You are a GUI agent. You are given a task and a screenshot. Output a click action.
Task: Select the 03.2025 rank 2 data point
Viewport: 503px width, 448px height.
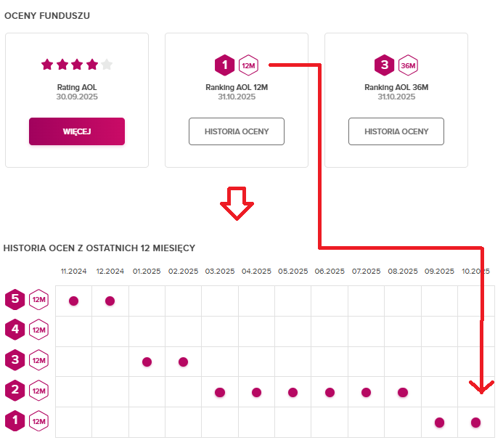click(220, 392)
